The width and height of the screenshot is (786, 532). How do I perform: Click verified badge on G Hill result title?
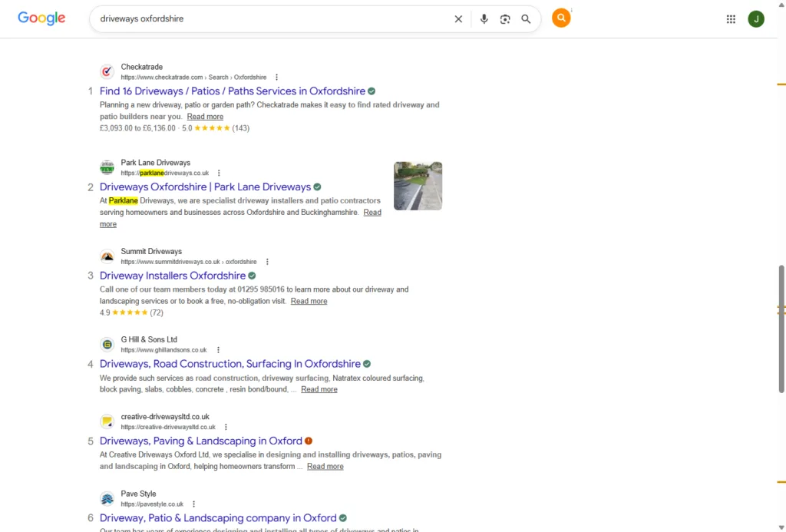pos(367,364)
